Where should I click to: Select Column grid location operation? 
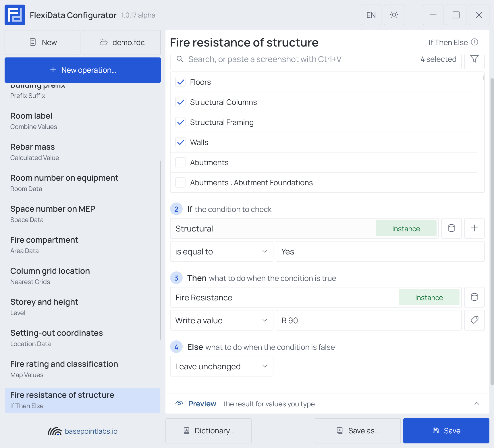point(83,276)
